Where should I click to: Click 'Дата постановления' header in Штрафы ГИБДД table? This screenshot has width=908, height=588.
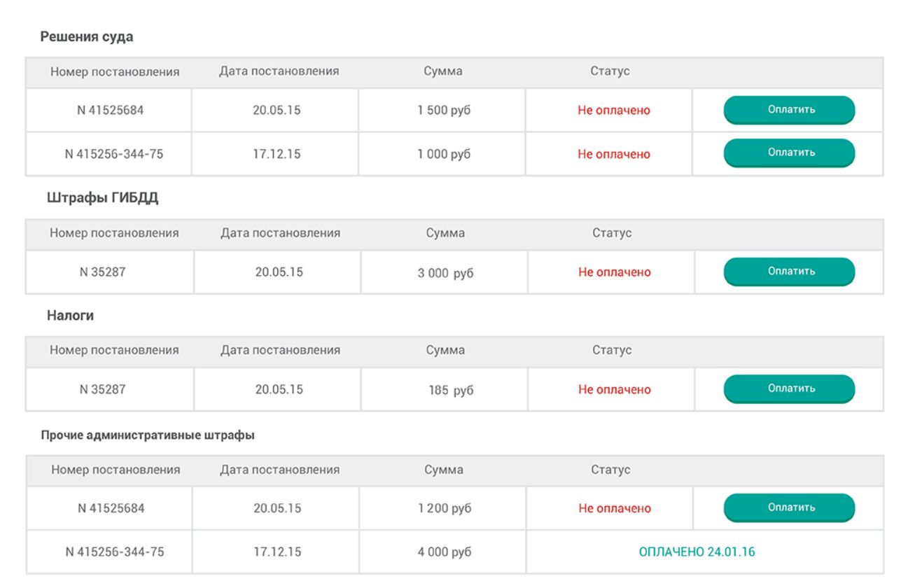click(280, 233)
